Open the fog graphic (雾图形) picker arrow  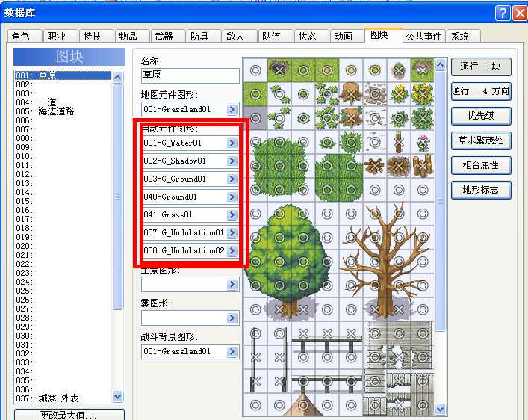232,318
